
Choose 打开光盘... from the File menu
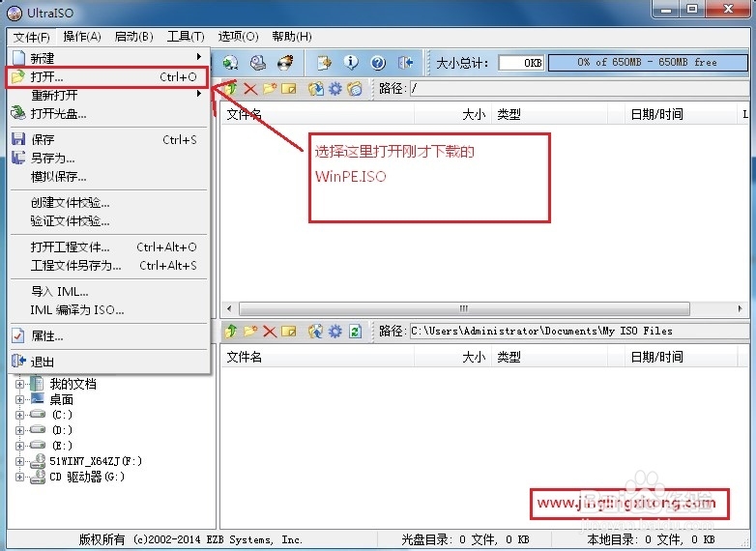[108, 113]
